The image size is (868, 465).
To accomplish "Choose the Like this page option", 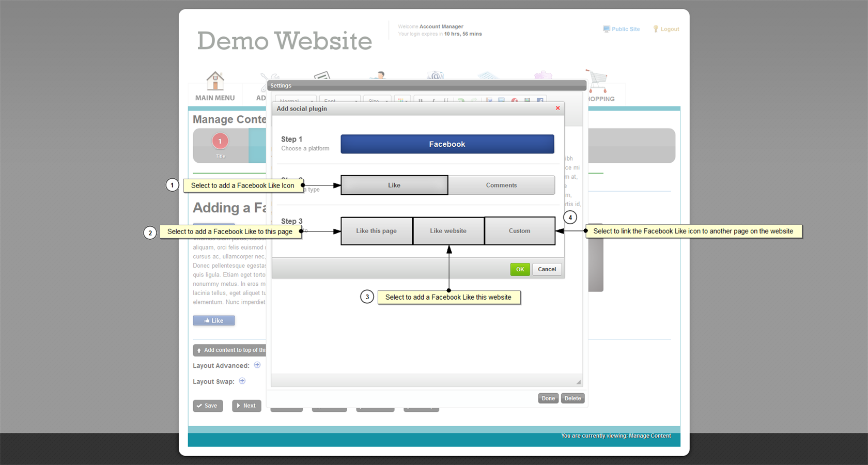I will 376,231.
